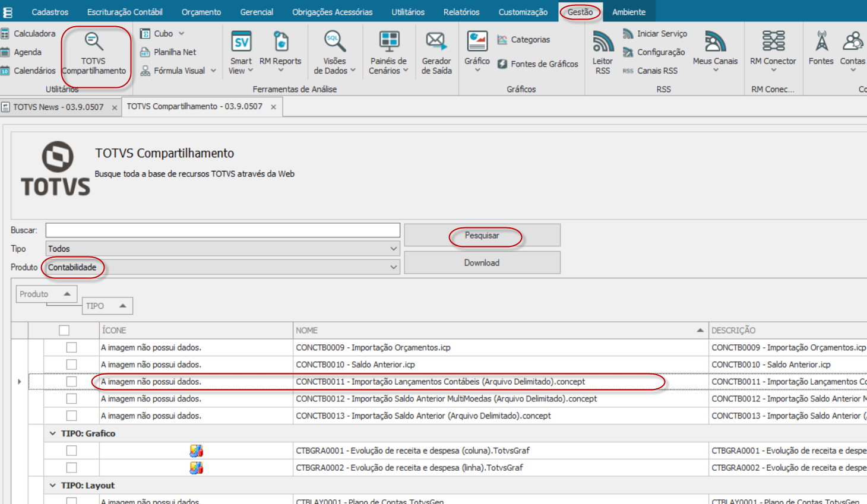This screenshot has width=867, height=504.
Task: Open RM Conector
Action: coord(773,52)
